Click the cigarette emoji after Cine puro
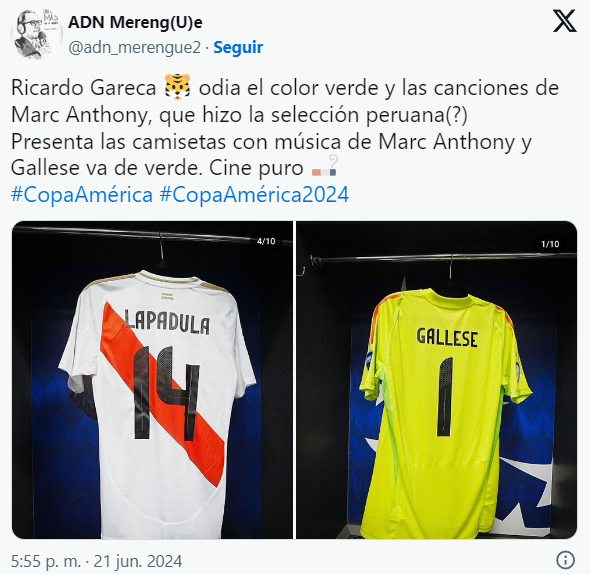 point(324,167)
